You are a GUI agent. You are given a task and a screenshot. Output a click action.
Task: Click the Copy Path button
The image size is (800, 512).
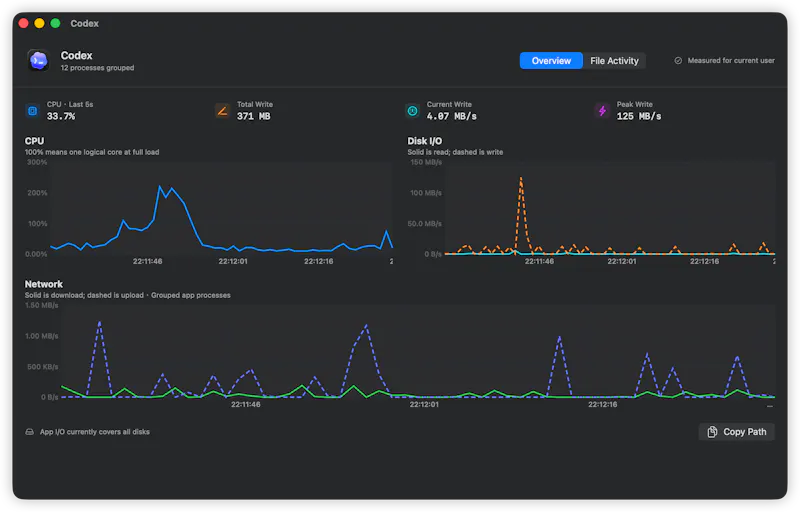pos(736,432)
